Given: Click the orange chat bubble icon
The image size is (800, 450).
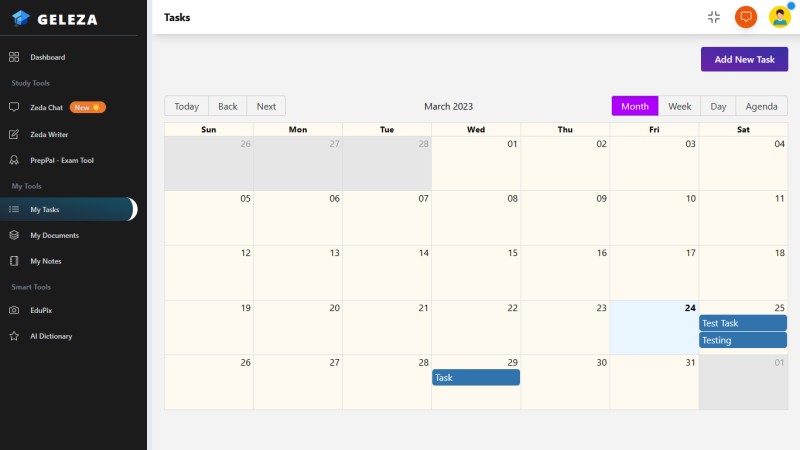Looking at the screenshot, I should tap(745, 17).
